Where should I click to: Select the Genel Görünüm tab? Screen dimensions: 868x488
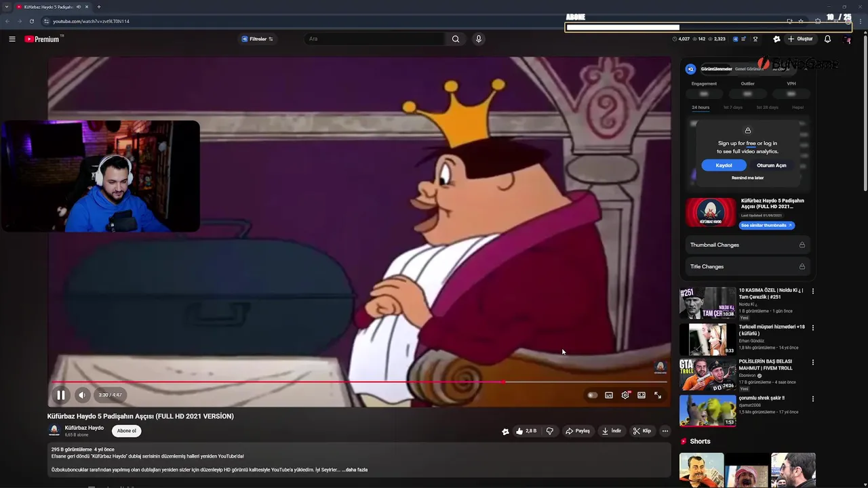[749, 69]
